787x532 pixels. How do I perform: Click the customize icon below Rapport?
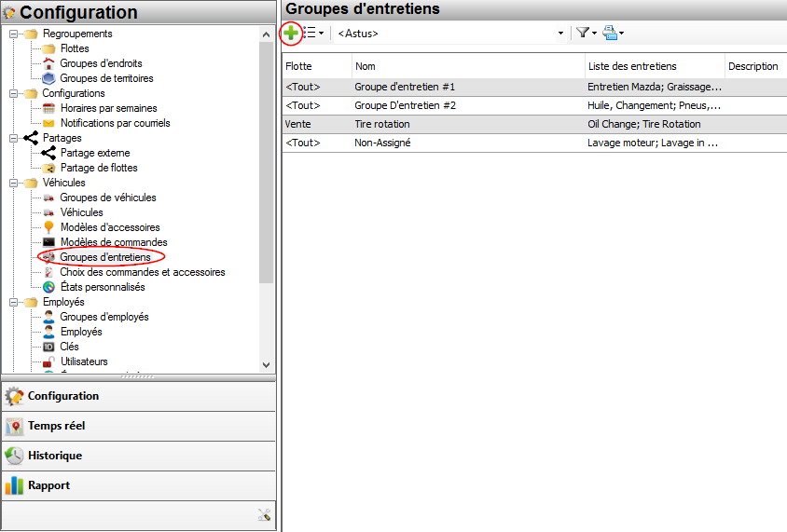(264, 514)
